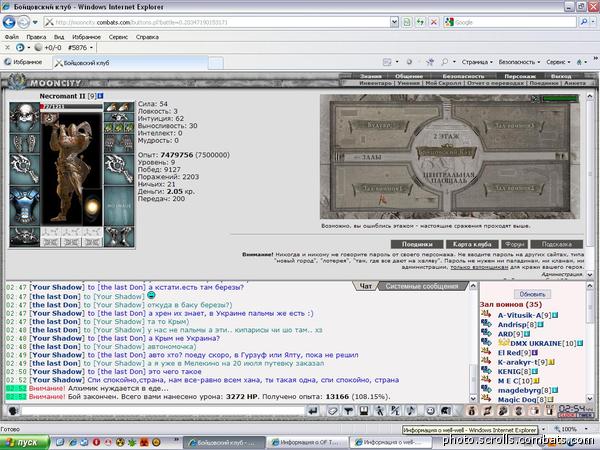Go to Центральная площадь on the map
The image size is (600, 450).
[447, 177]
